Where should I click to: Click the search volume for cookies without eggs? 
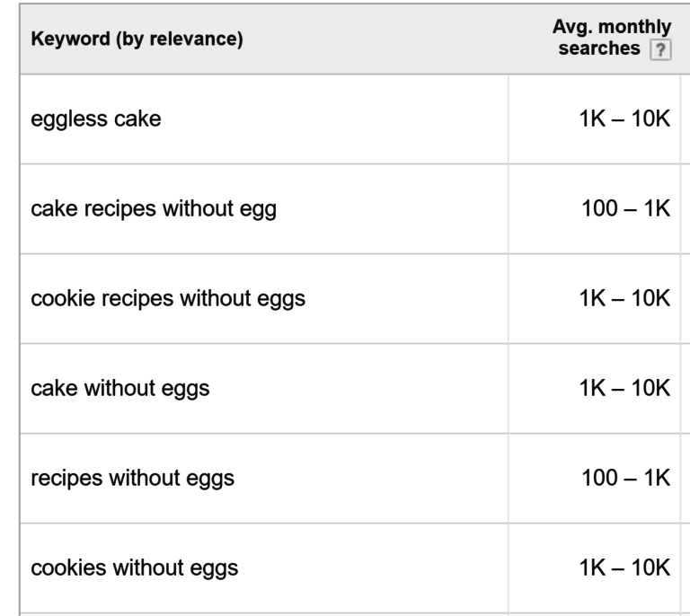(624, 568)
